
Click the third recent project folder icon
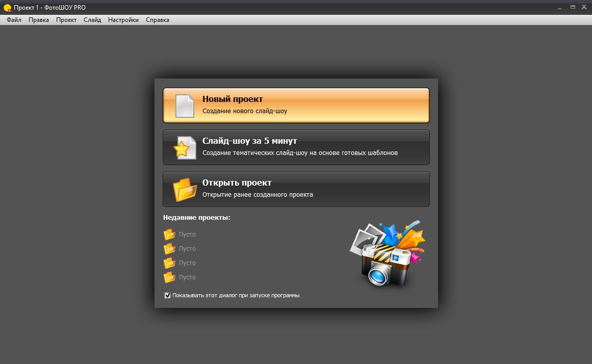click(x=169, y=263)
